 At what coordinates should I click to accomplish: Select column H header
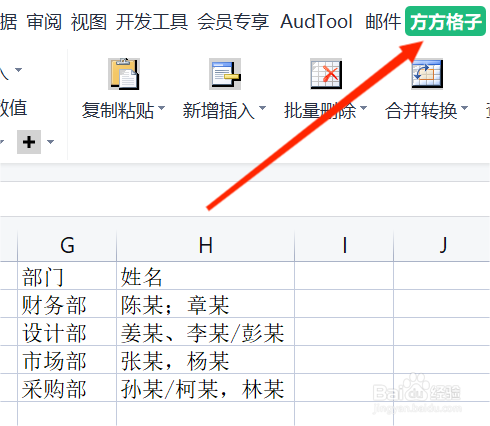click(205, 245)
